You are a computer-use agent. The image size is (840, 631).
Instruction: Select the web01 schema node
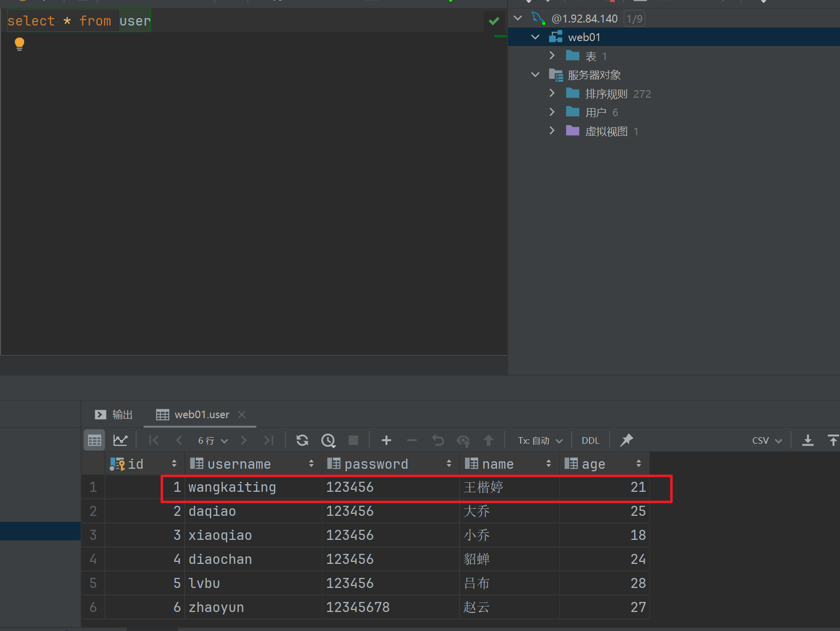(584, 37)
